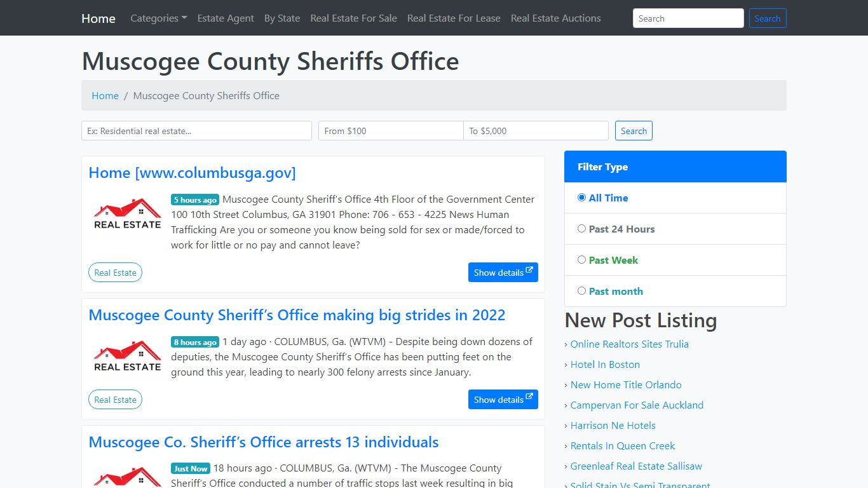Screen dimensions: 868x488
Task: Click the Muscogee County Sheriffs Office page heading
Action: click(x=270, y=61)
